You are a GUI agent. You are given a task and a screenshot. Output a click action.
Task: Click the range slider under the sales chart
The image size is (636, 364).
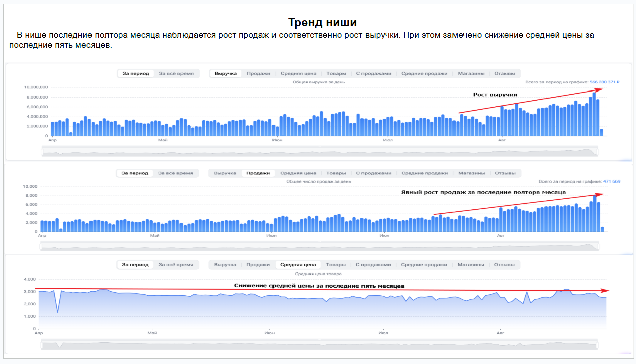point(319,246)
